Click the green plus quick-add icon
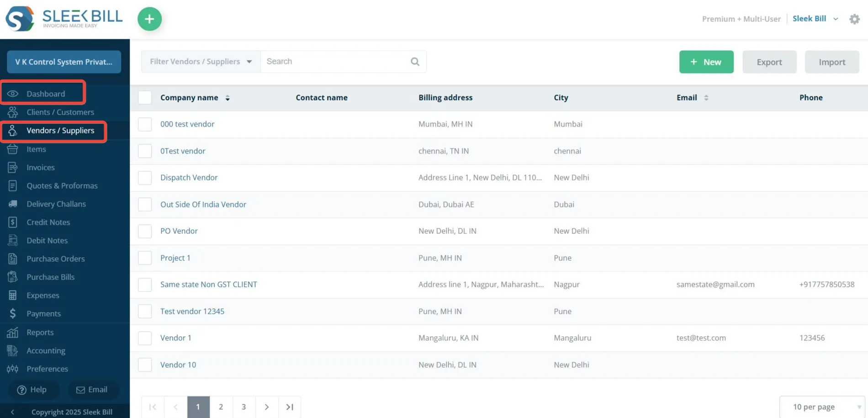This screenshot has width=868, height=418. (149, 19)
